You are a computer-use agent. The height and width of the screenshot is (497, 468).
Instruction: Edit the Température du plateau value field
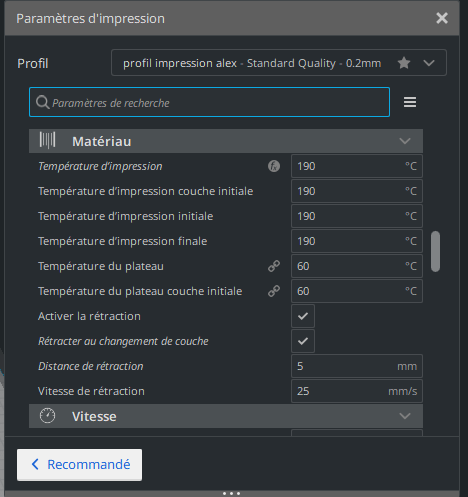357,266
